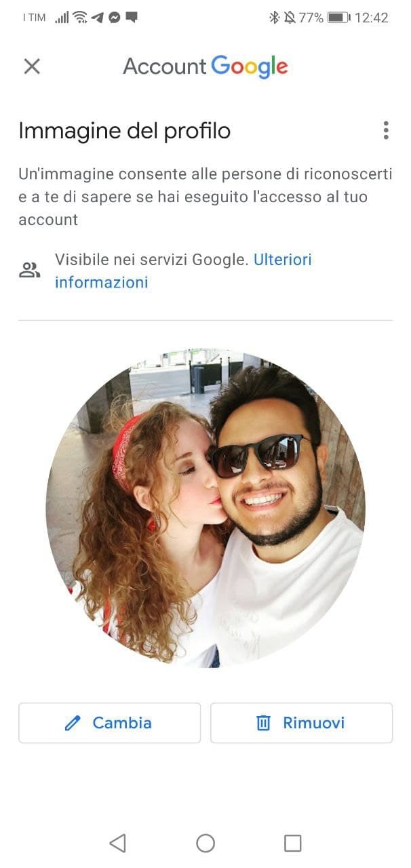
Task: Click the Cambia button
Action: point(109,723)
